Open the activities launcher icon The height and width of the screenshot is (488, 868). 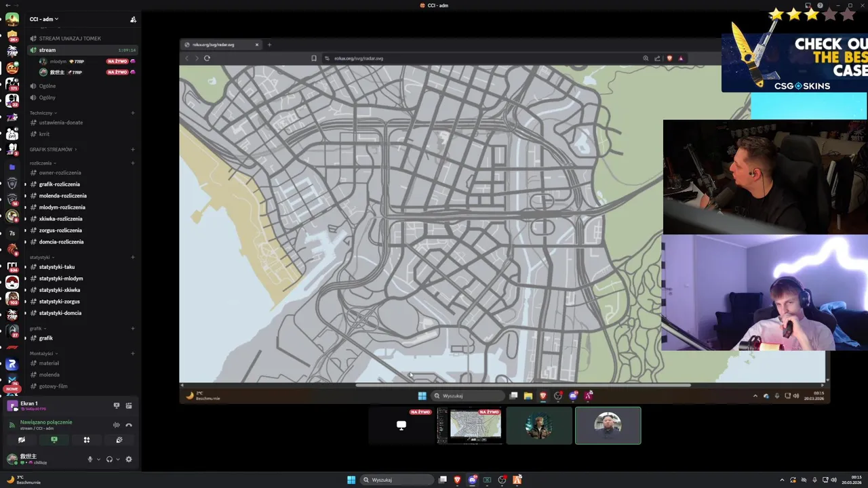click(87, 440)
